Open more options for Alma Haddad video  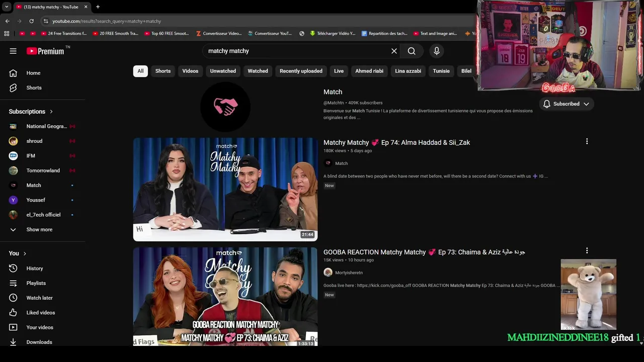(x=587, y=141)
